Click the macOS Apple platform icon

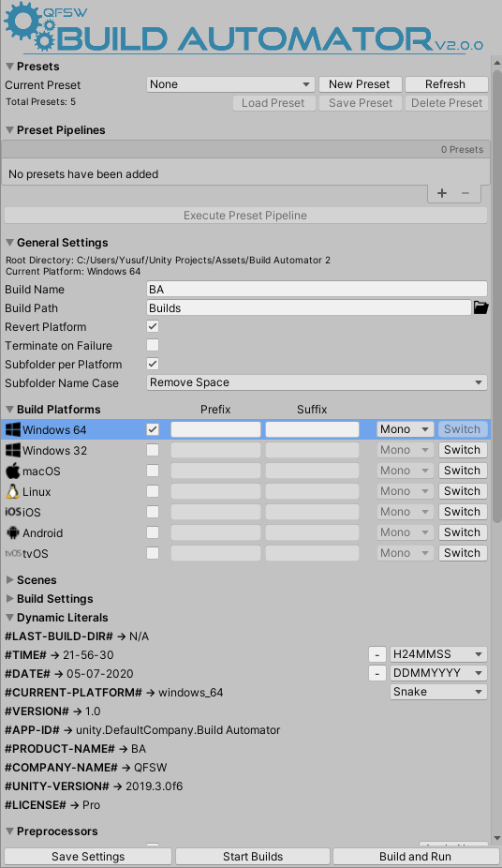tap(13, 471)
